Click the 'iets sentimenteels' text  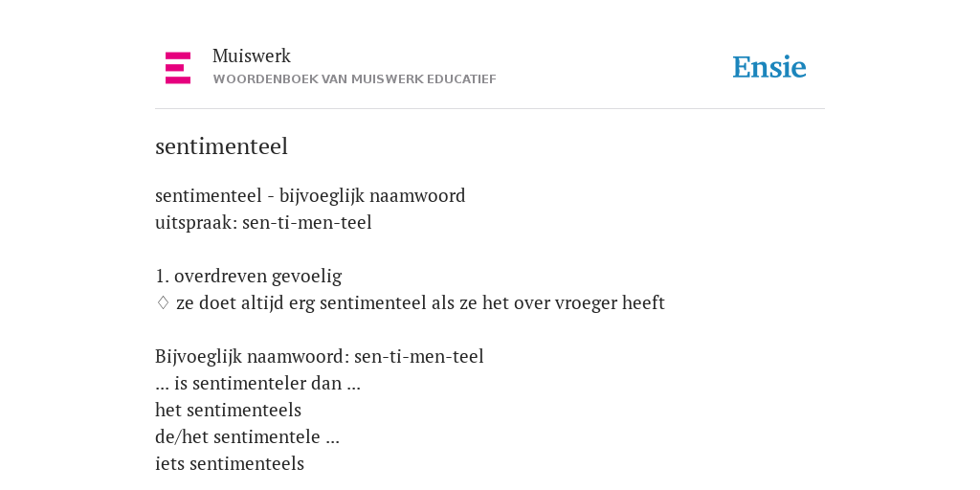pos(230,464)
